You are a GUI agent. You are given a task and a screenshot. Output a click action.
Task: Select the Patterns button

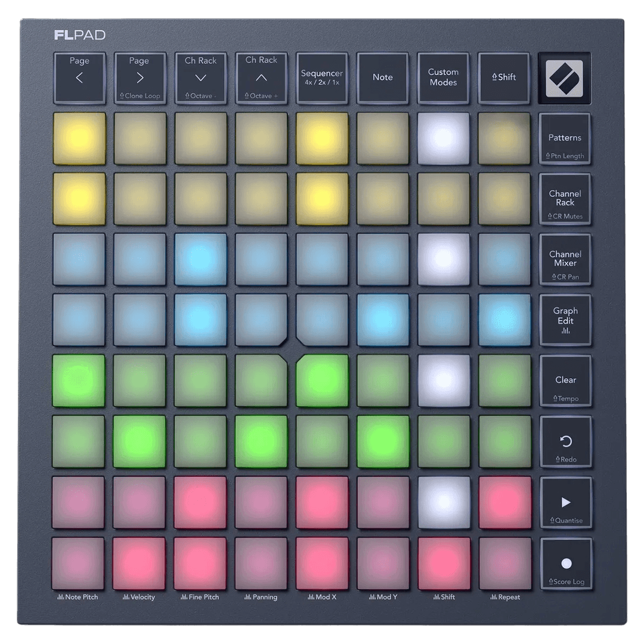[x=565, y=139]
